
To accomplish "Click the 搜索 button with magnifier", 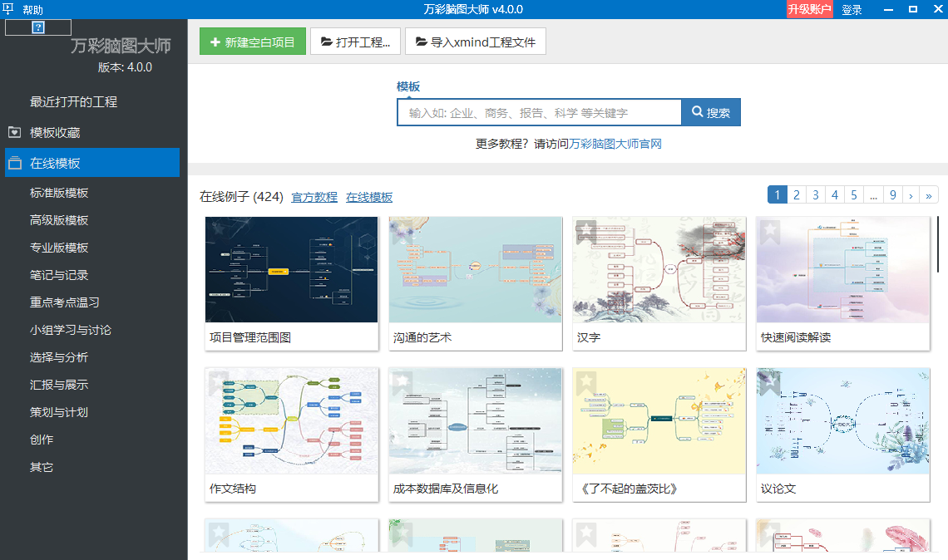I will point(711,113).
